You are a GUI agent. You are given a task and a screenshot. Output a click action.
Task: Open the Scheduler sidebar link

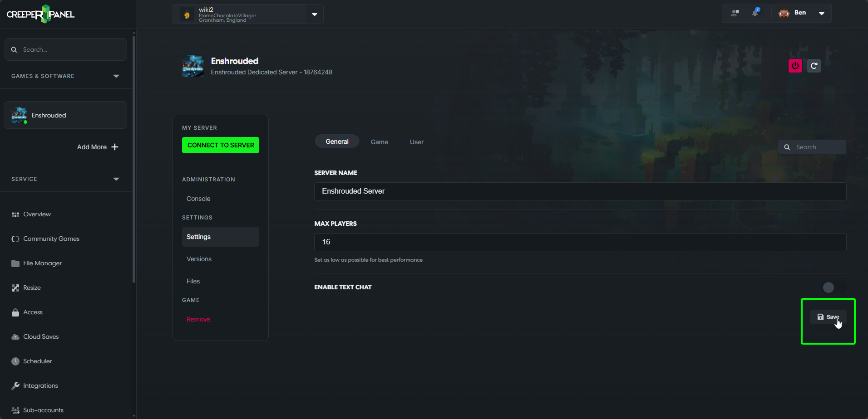click(38, 361)
